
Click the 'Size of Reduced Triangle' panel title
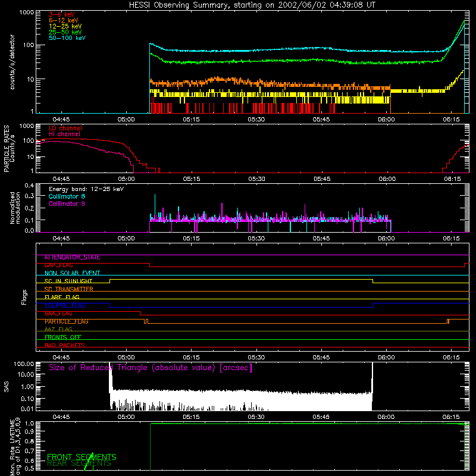pos(151,368)
